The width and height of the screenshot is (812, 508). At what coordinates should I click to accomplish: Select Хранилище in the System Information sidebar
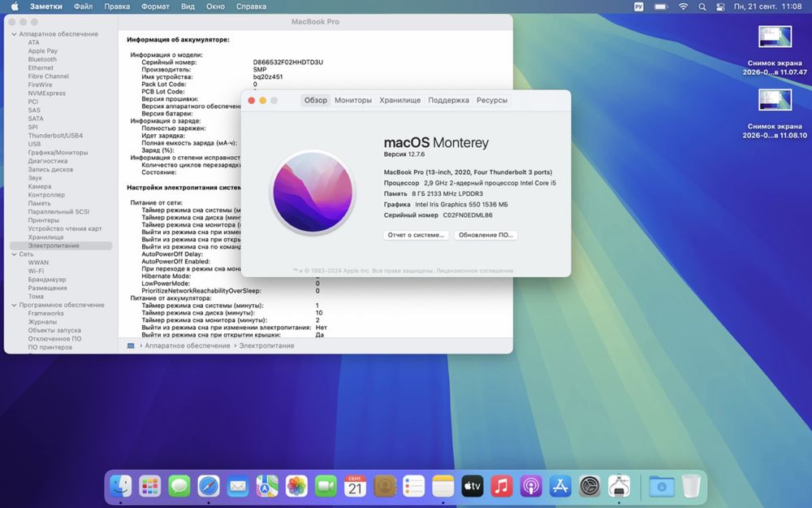tap(45, 237)
